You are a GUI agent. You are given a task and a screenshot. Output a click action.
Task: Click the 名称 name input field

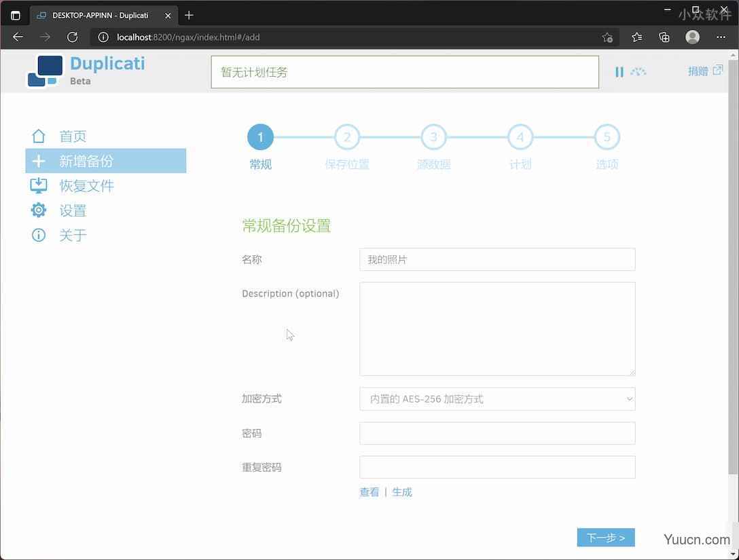tap(497, 259)
